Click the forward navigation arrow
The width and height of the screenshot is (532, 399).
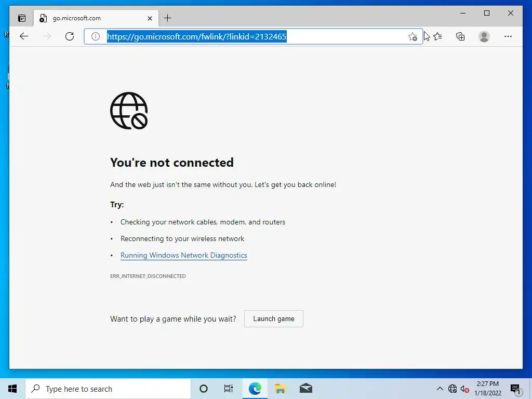(47, 36)
